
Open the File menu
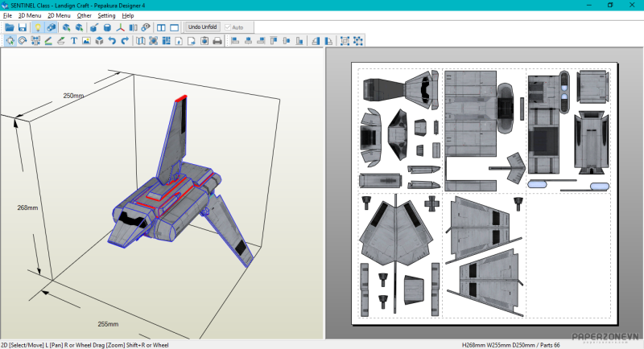(x=7, y=15)
